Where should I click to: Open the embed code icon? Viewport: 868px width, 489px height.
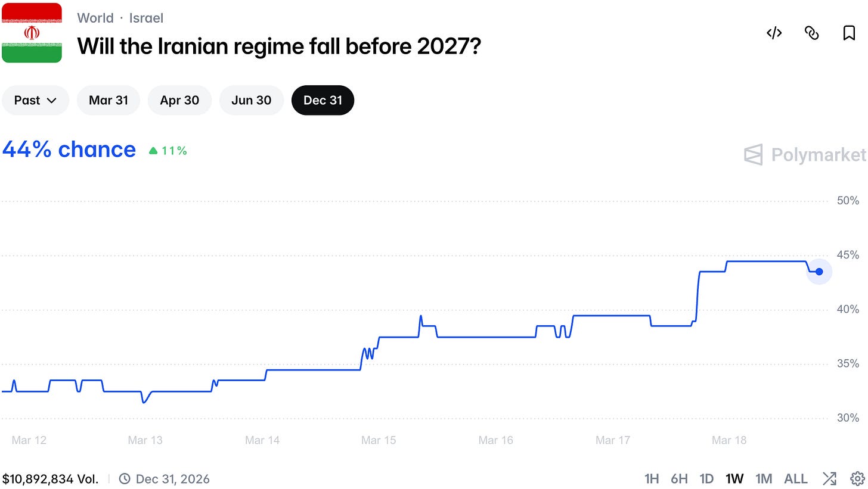click(774, 33)
